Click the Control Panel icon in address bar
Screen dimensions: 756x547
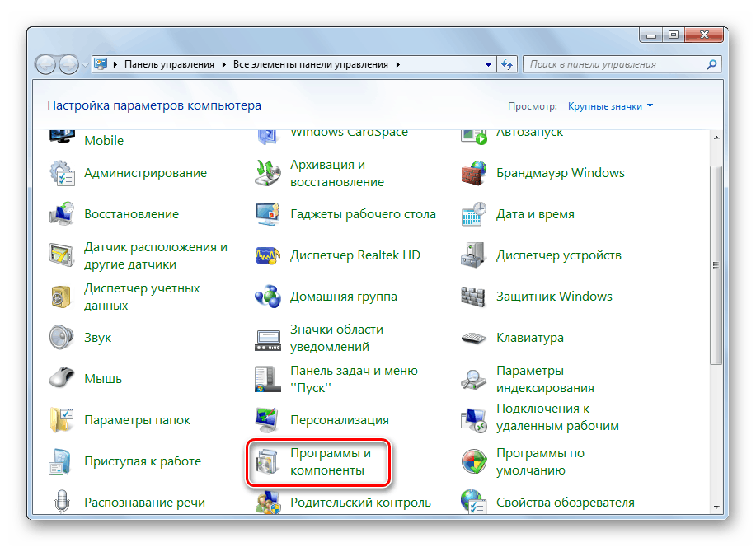tap(101, 64)
